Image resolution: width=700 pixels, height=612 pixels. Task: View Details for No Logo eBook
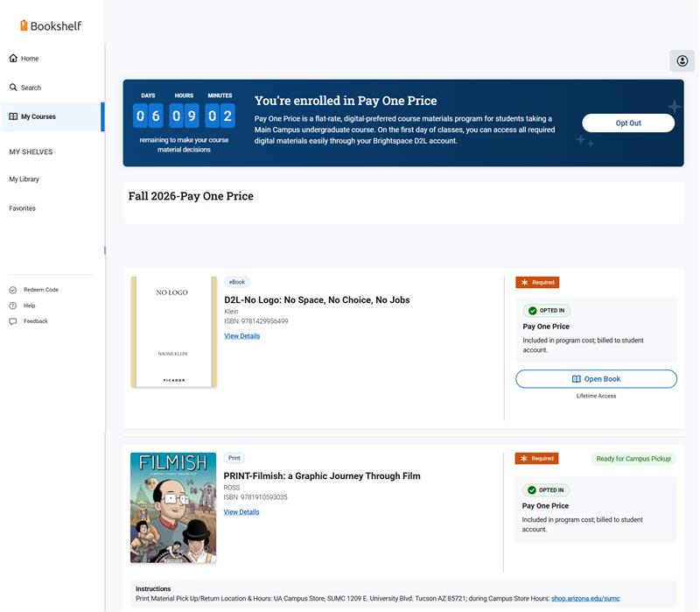pyautogui.click(x=242, y=336)
